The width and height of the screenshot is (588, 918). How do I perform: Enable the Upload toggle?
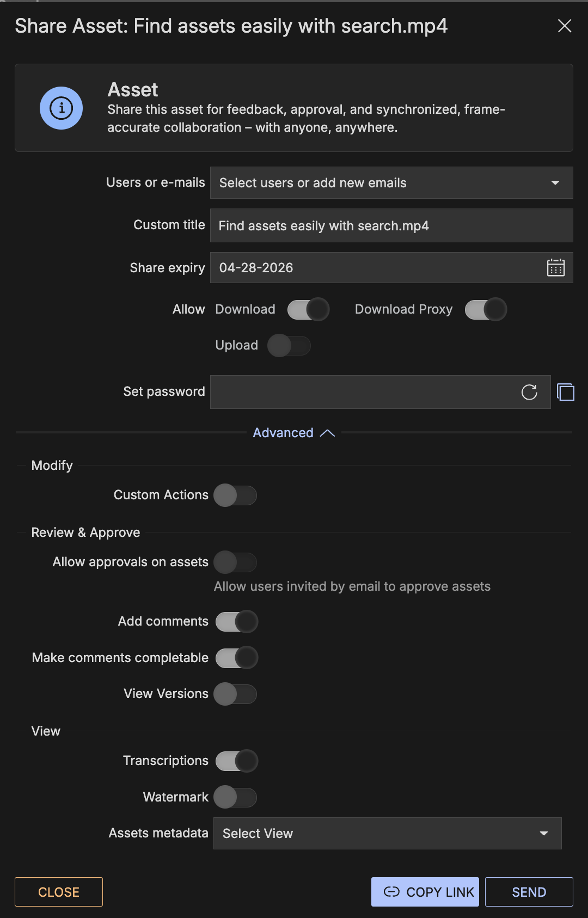point(289,346)
